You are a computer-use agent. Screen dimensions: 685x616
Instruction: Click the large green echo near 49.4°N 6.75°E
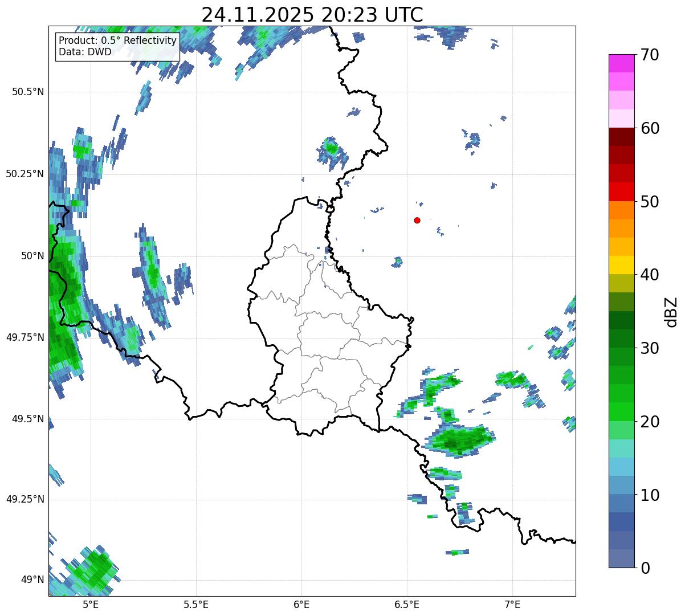[x=459, y=439]
